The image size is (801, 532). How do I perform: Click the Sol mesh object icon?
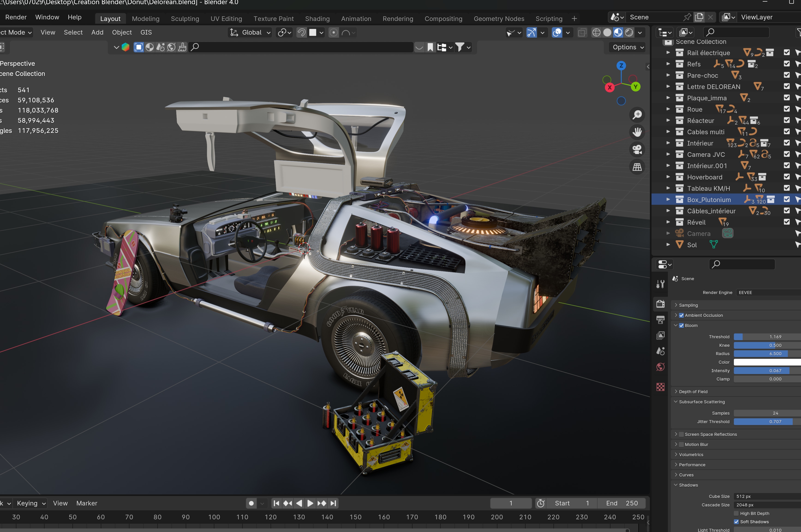[x=679, y=245]
